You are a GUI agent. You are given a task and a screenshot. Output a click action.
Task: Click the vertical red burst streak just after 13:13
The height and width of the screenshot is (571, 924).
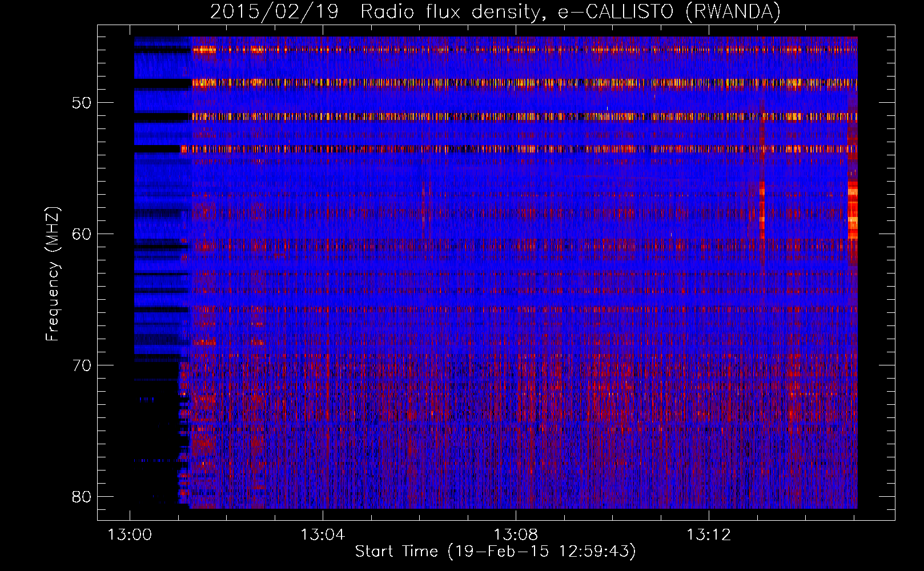pos(762,210)
